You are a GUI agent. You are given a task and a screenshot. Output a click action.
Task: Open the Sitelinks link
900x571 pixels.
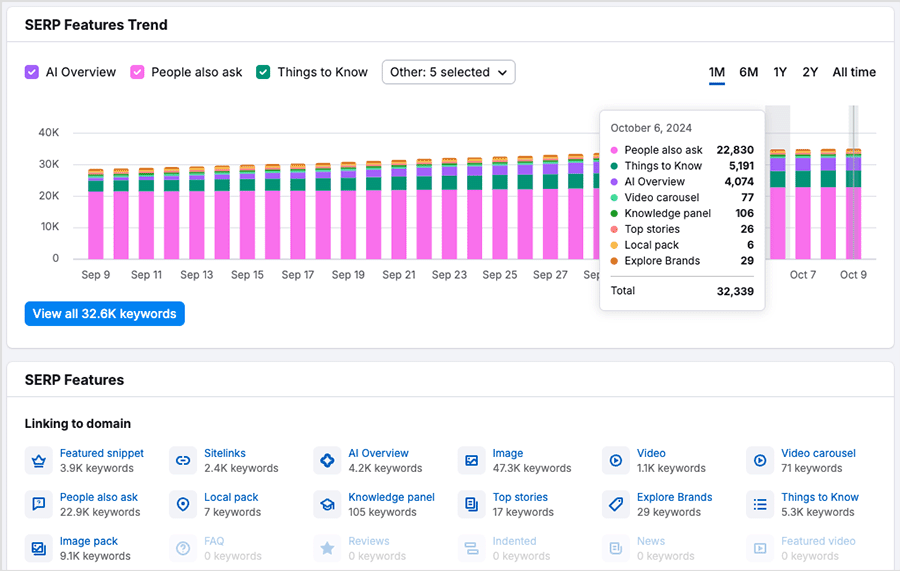(225, 453)
